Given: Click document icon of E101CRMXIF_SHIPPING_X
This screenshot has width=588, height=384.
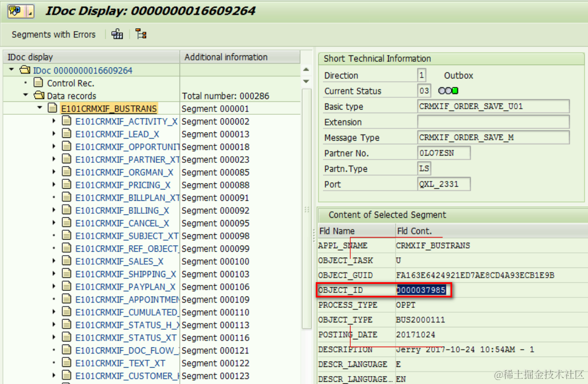Looking at the screenshot, I should (67, 274).
